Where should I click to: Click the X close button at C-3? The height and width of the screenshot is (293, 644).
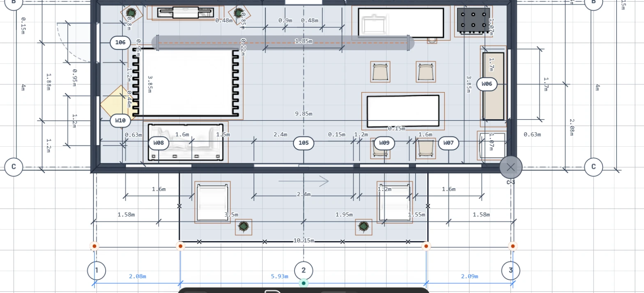[511, 167]
